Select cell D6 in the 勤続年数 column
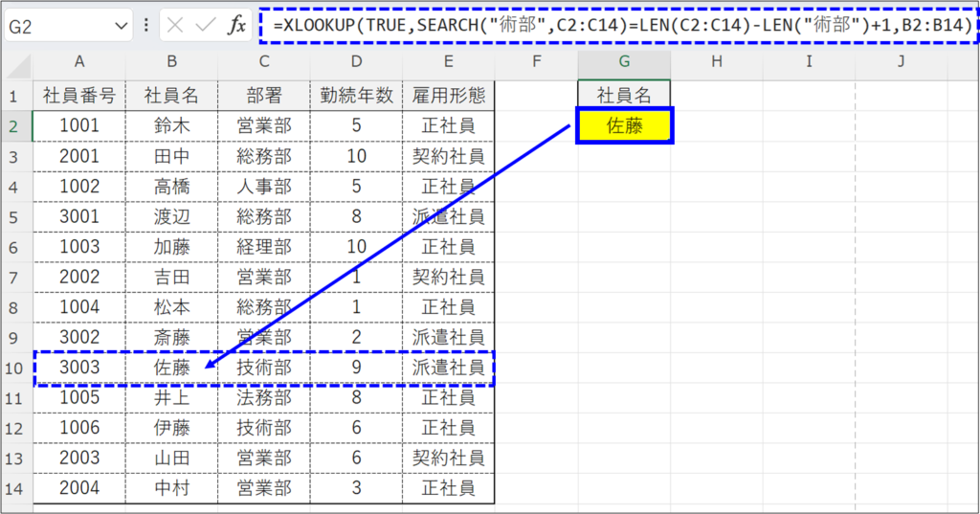This screenshot has height=514, width=980. [356, 247]
